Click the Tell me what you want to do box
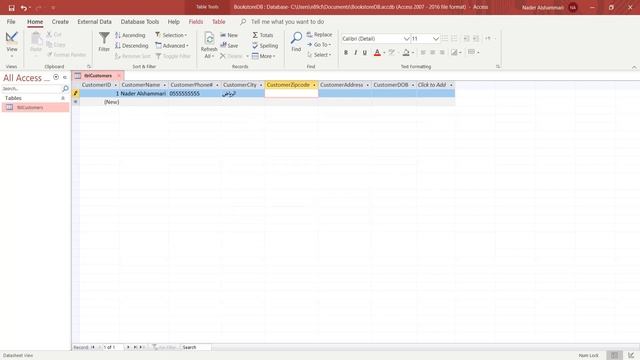640x360 pixels. point(287,22)
